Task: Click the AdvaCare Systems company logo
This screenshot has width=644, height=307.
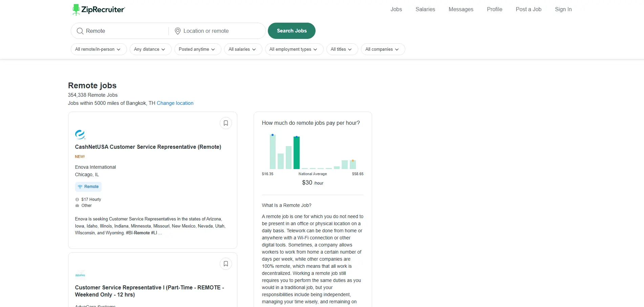Action: point(80,275)
